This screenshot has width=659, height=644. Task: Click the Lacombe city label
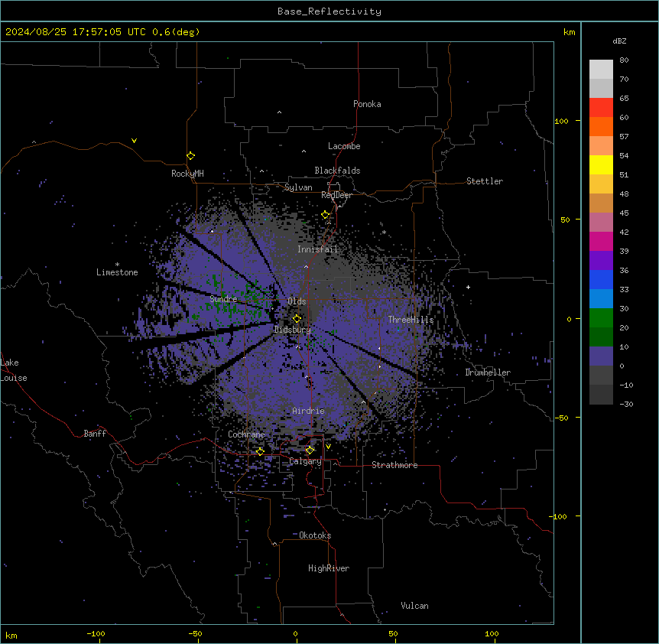344,146
